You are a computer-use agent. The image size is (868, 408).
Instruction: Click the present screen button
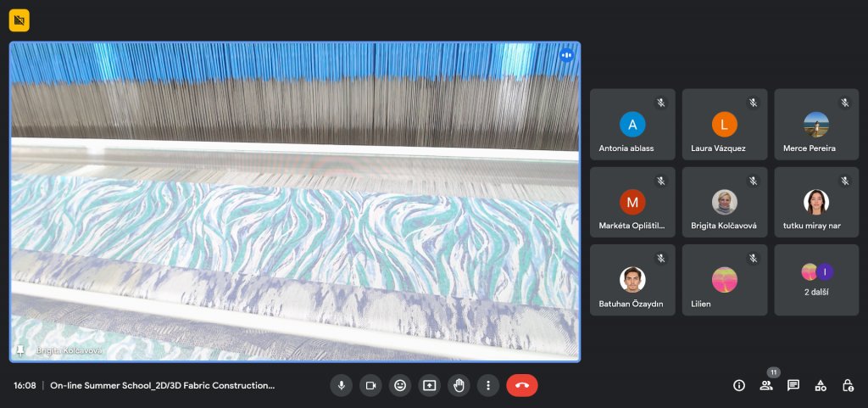pyautogui.click(x=430, y=385)
